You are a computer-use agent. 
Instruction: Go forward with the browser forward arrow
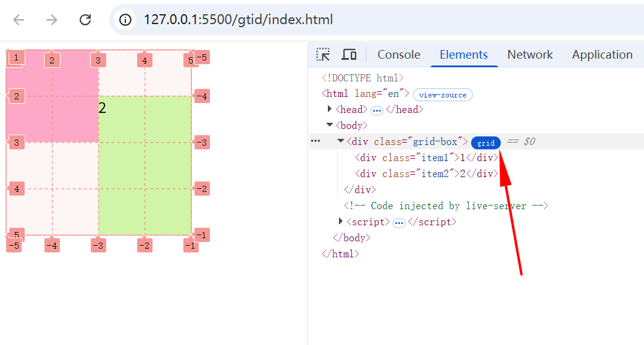51,20
